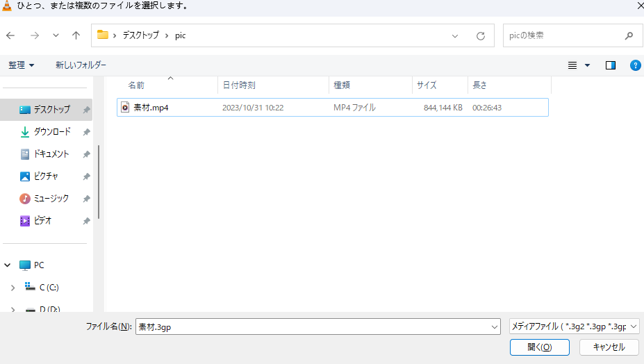Unpin ダウンロード from quick access
Image resolution: width=644 pixels, height=364 pixels.
86,132
